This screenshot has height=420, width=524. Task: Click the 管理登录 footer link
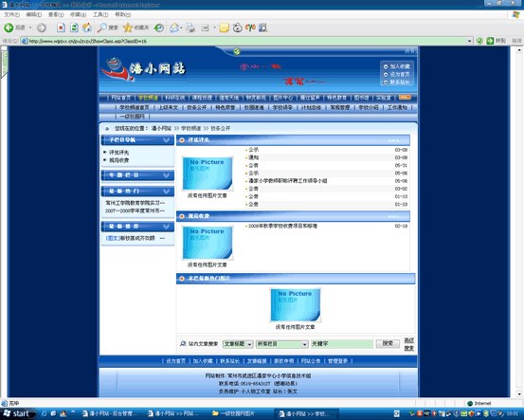tap(337, 361)
